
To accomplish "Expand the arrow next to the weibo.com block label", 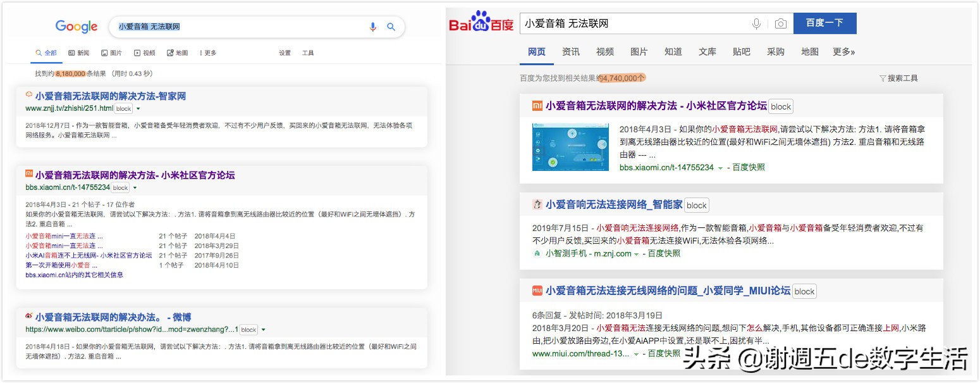I will point(262,329).
